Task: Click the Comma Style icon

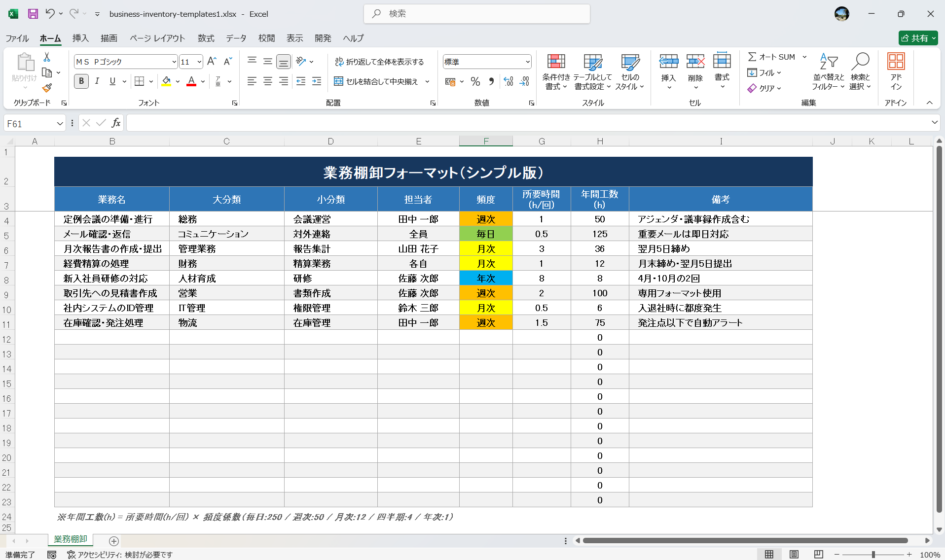Action: pos(491,82)
